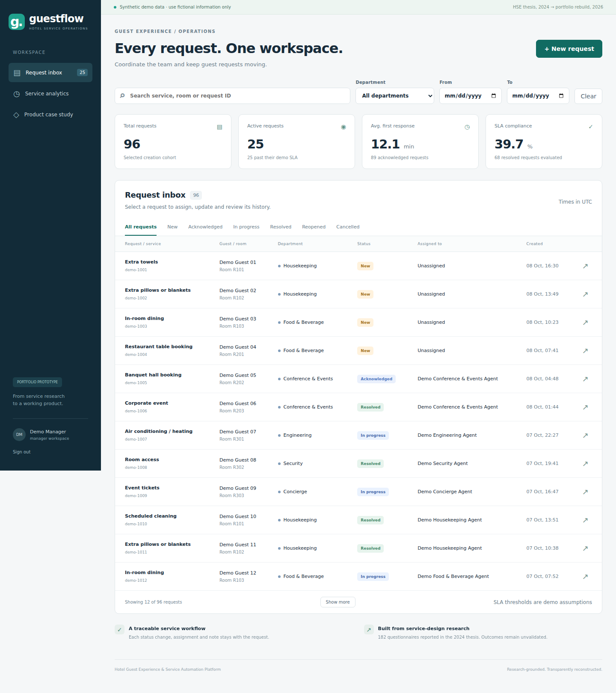Viewport: 616px width, 693px height.
Task: Open the arrow for request demo-1002
Action: coord(585,294)
